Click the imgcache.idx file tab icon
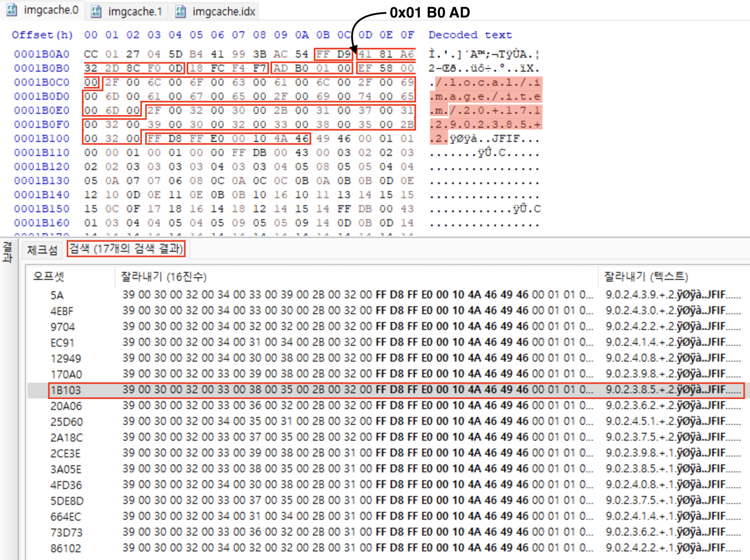Viewport: 750px width, 560px height. click(x=181, y=12)
